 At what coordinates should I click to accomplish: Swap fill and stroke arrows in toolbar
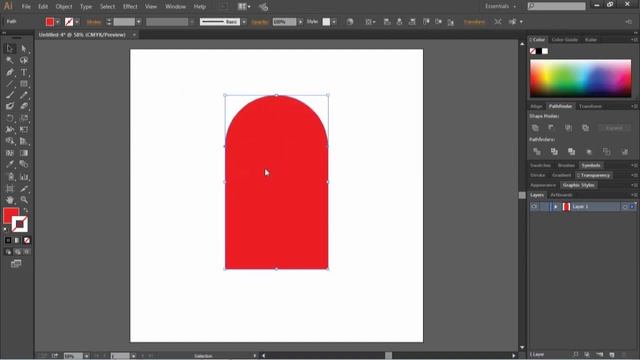click(x=26, y=211)
